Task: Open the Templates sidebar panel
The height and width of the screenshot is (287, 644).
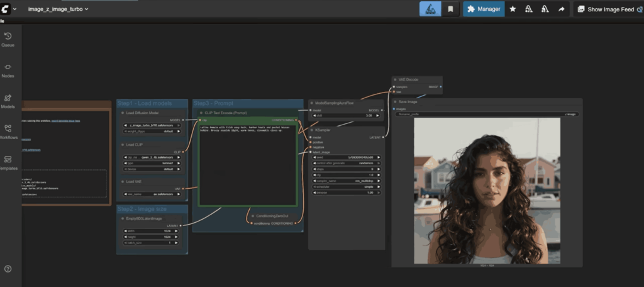Action: pyautogui.click(x=8, y=163)
